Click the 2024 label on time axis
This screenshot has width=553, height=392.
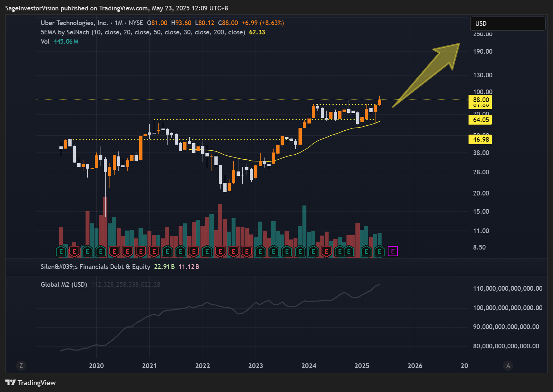pyautogui.click(x=309, y=366)
